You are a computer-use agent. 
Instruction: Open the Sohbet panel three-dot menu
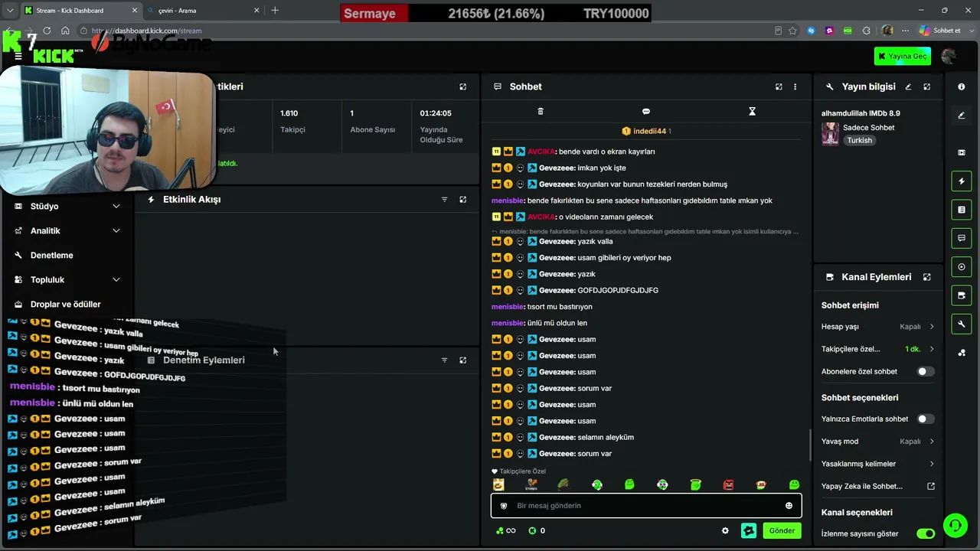point(795,87)
